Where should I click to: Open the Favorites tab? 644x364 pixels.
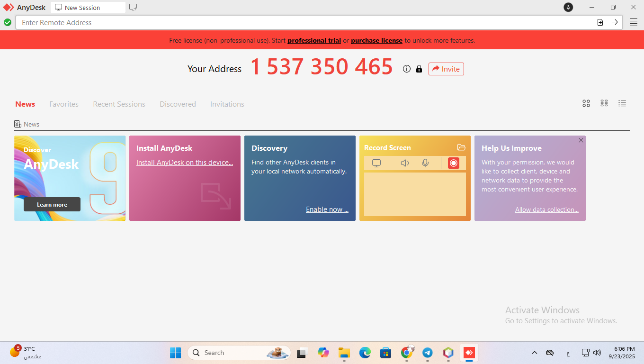pos(64,104)
